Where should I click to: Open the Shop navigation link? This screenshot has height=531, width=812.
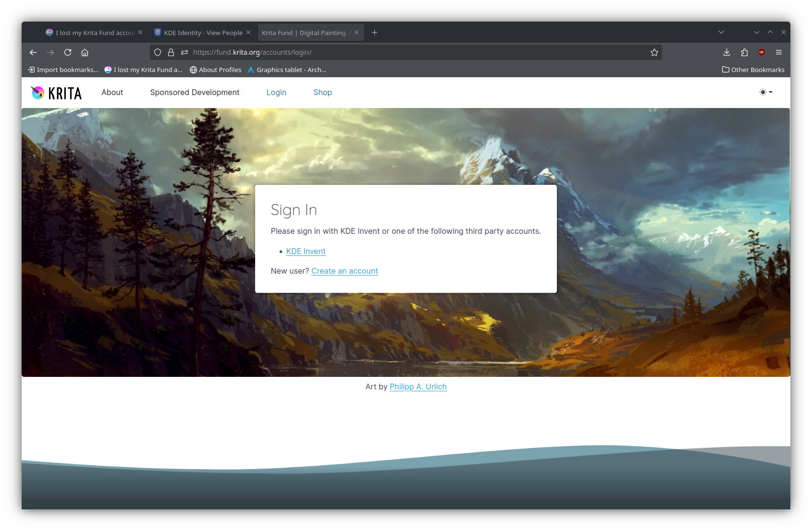[322, 92]
